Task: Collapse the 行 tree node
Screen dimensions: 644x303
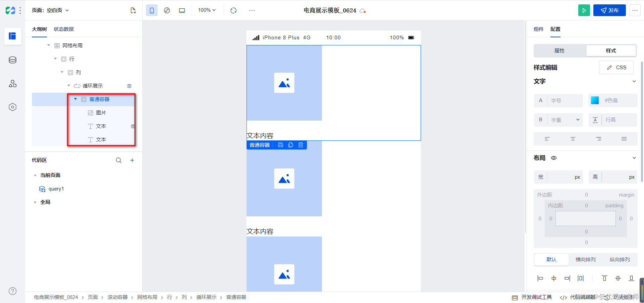Action: [55, 59]
